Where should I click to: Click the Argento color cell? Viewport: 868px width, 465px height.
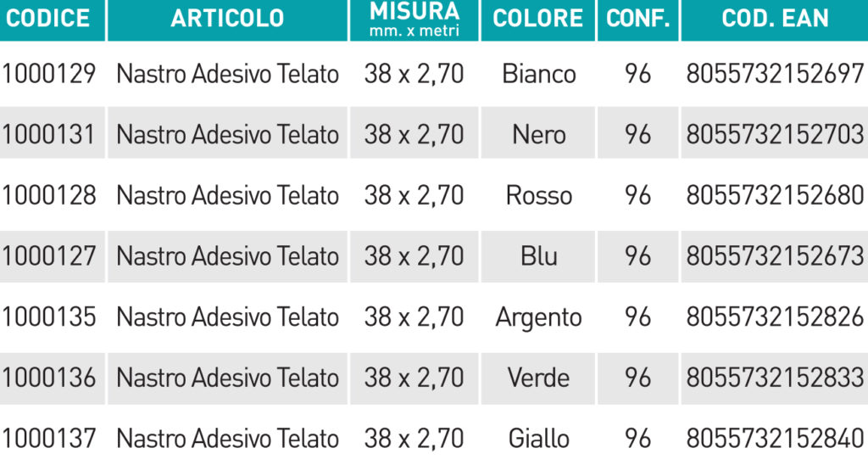538,318
